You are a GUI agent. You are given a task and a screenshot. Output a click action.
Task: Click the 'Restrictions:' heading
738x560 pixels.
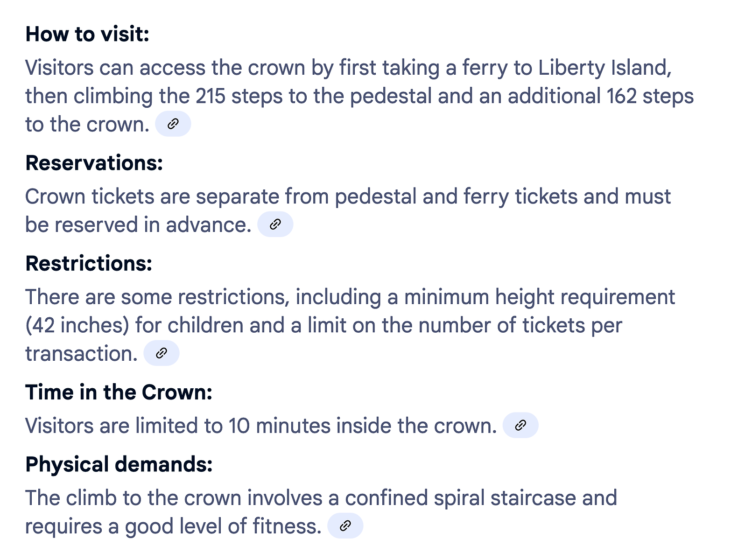tap(89, 264)
